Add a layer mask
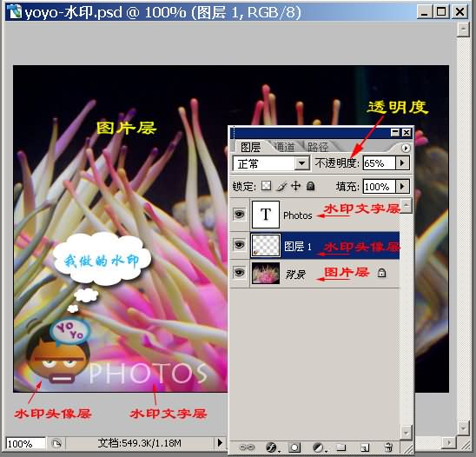Screen dimensions: 476x457 click(x=294, y=447)
